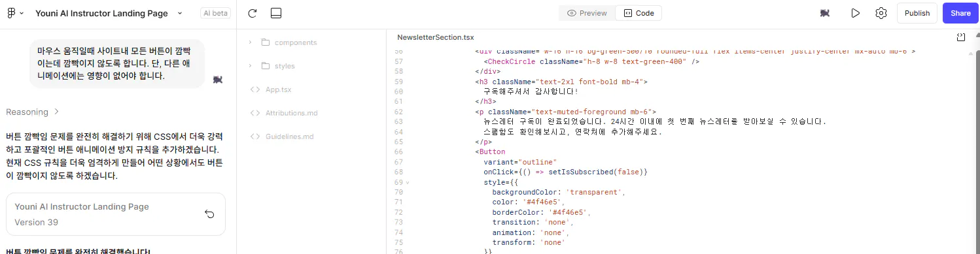Image resolution: width=980 pixels, height=254 pixels.
Task: Click the chat message avatar icon
Action: tap(217, 80)
